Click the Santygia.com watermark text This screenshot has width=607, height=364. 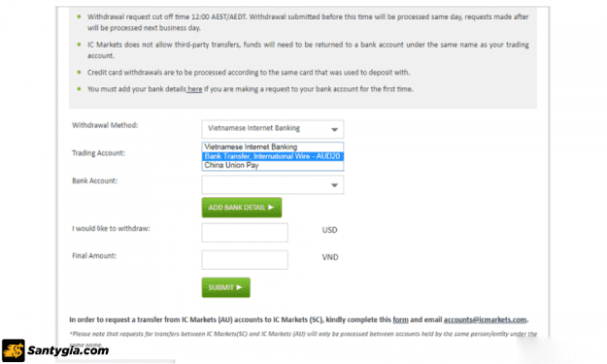click(68, 350)
